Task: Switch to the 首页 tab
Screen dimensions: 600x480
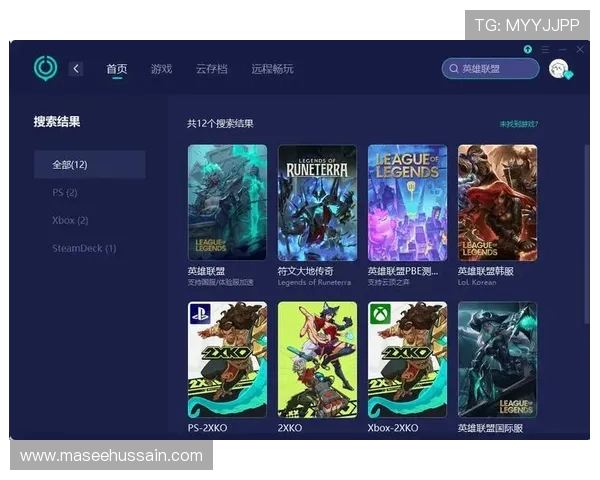Action: (117, 69)
